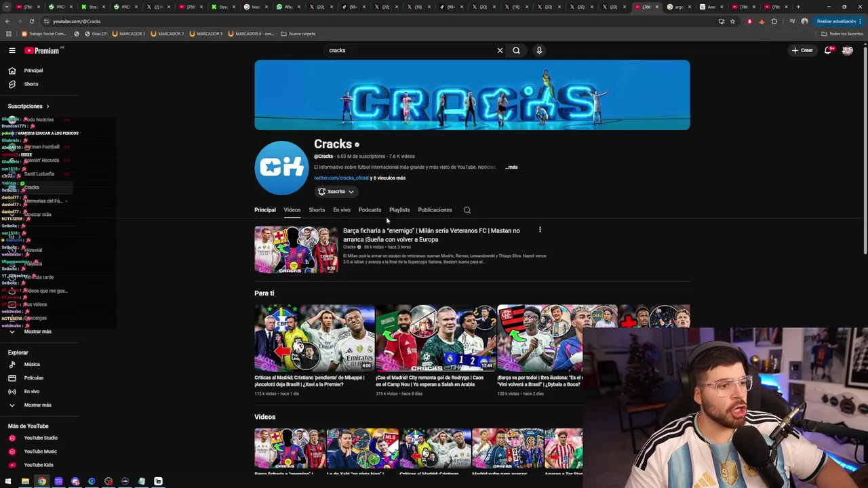Image resolution: width=868 pixels, height=488 pixels.
Task: Click the Cracks channel banner image
Action: point(472,95)
